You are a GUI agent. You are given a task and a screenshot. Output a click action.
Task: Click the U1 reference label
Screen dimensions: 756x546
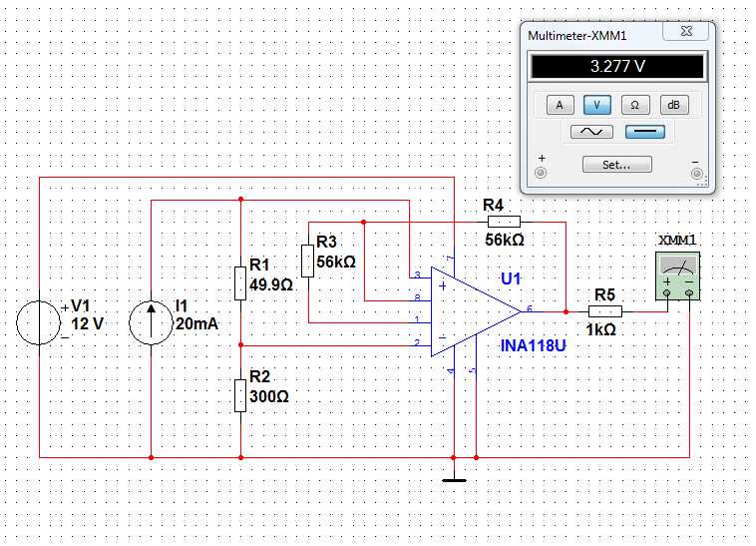pos(511,278)
